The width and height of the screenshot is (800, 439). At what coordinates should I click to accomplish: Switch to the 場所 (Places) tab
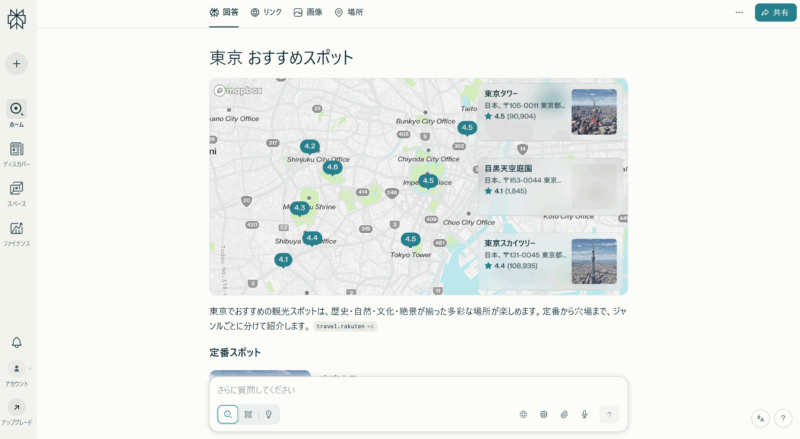pos(349,12)
